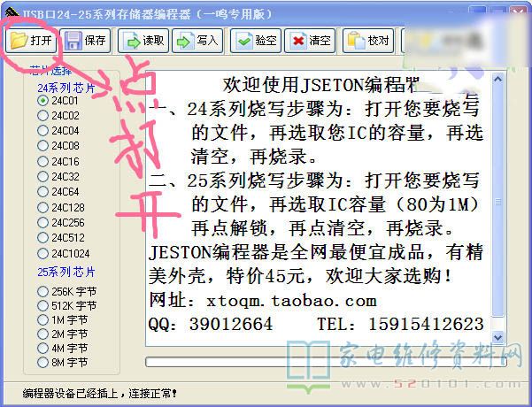The height and width of the screenshot is (407, 532).
Task: Click the 清空 button label
Action: [x=320, y=41]
